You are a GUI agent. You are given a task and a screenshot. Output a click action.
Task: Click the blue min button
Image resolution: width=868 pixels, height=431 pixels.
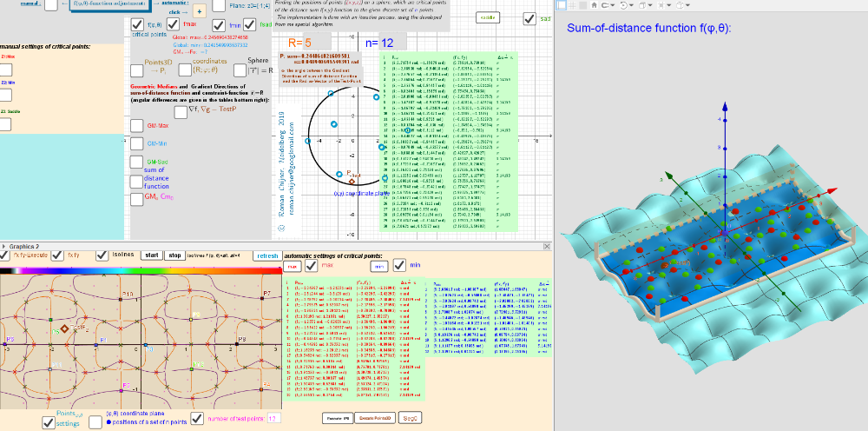(379, 267)
